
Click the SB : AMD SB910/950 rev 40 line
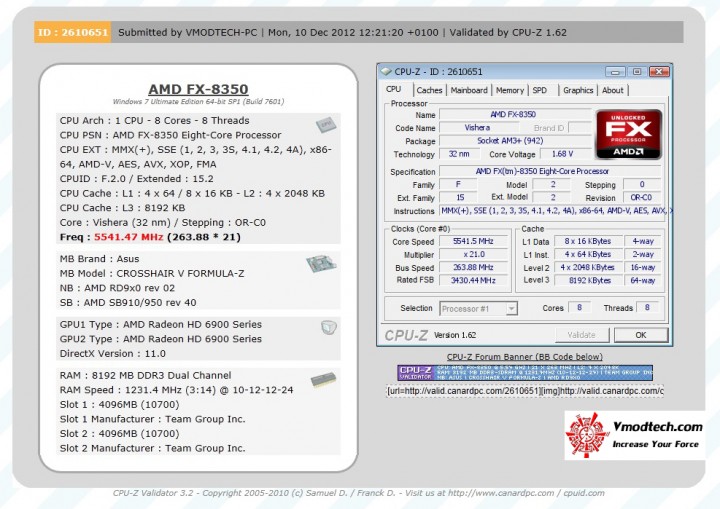pyautogui.click(x=128, y=303)
